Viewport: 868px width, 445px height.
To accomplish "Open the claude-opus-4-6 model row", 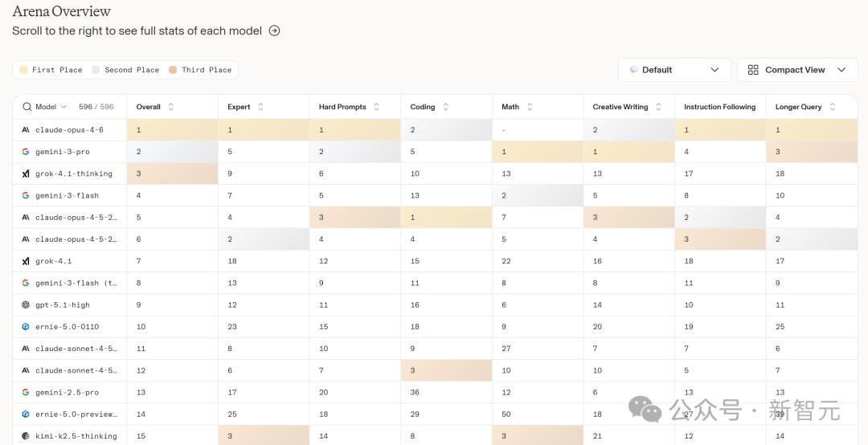I will [x=435, y=130].
